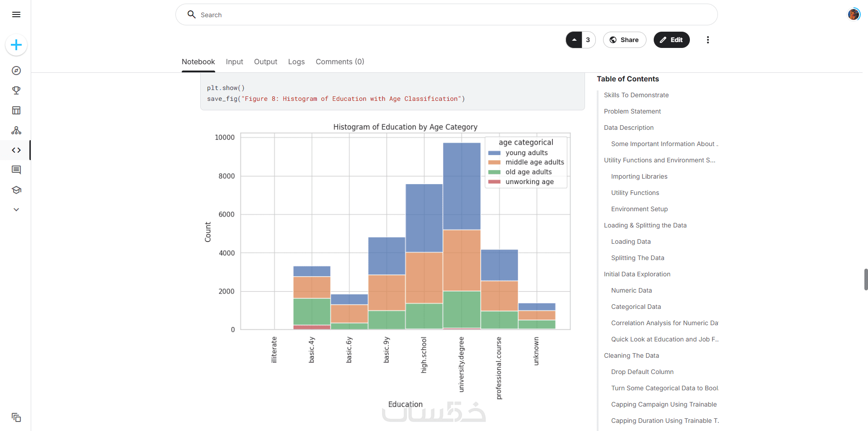Upvote this notebook
Screen dimensions: 868x431
574,40
